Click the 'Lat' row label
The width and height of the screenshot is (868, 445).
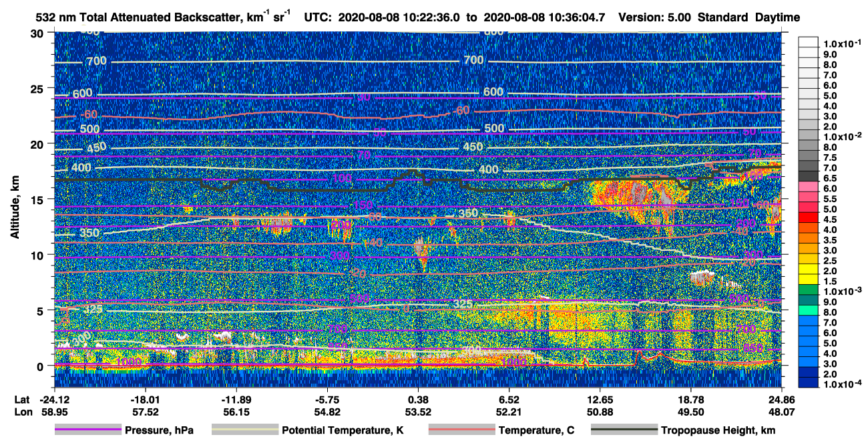21,399
